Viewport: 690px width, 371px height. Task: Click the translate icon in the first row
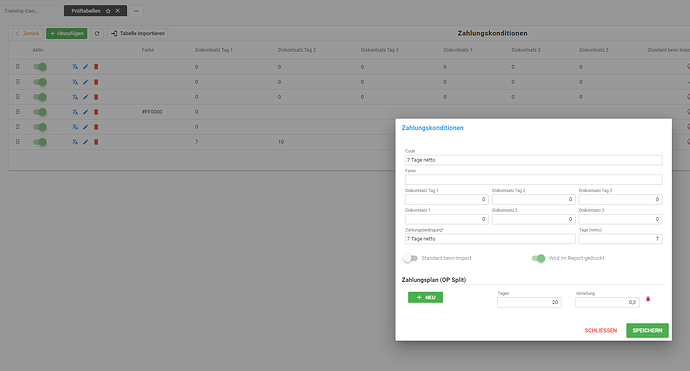point(75,67)
